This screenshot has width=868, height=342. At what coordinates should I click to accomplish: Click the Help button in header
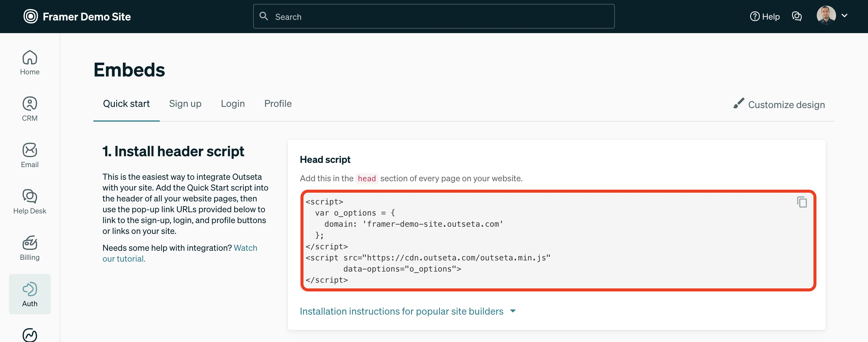click(x=765, y=16)
